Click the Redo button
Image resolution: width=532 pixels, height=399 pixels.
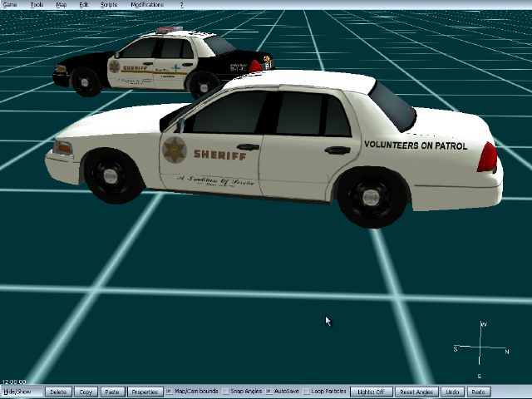click(479, 392)
